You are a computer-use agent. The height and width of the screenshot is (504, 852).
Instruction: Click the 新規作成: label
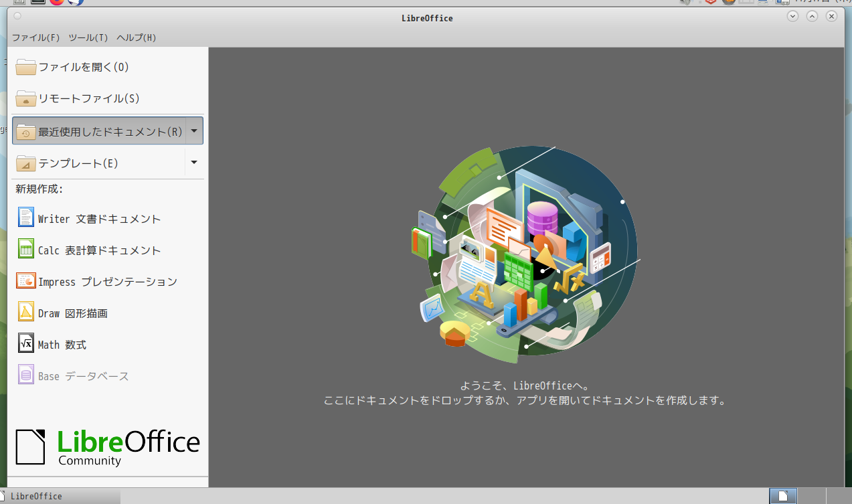[39, 189]
